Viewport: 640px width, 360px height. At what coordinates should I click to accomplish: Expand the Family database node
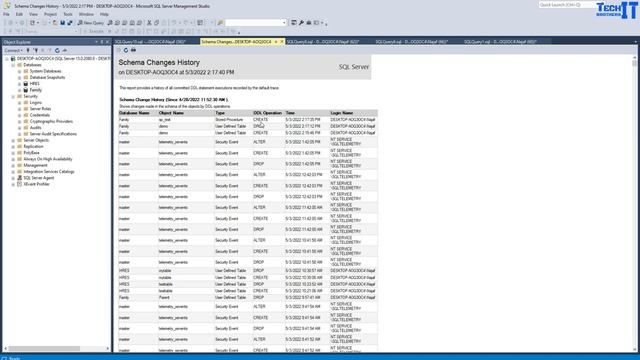(19, 90)
